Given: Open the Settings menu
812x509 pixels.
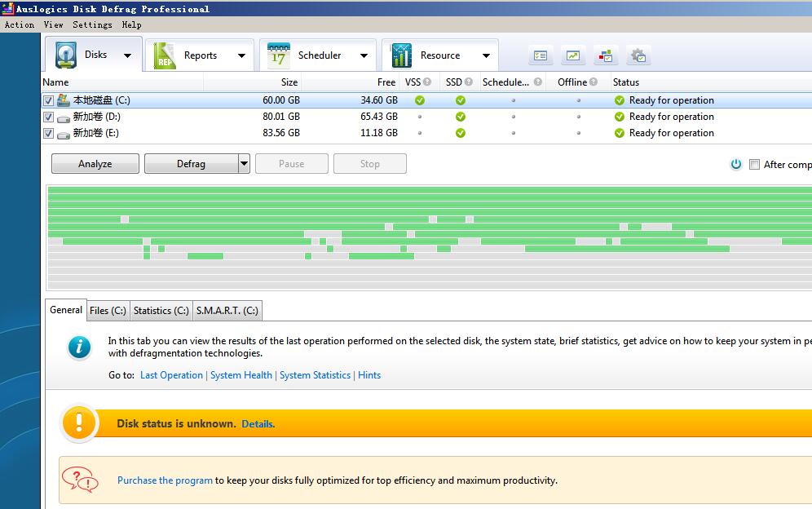Looking at the screenshot, I should point(92,24).
